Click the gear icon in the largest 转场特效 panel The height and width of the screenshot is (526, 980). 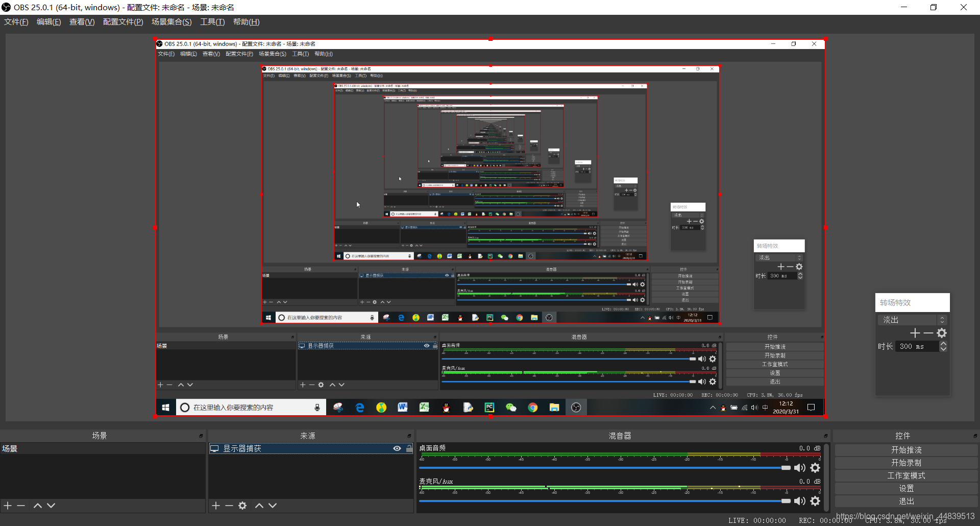[x=942, y=333]
